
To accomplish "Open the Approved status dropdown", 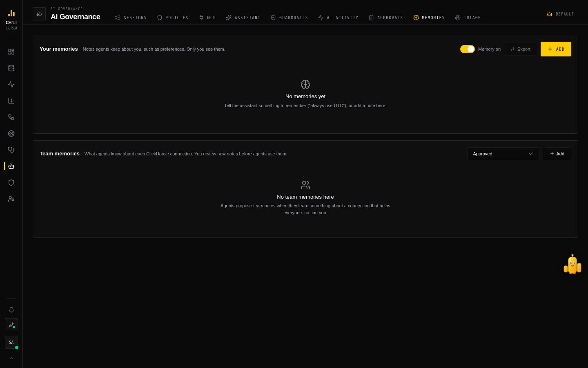I will pos(503,154).
